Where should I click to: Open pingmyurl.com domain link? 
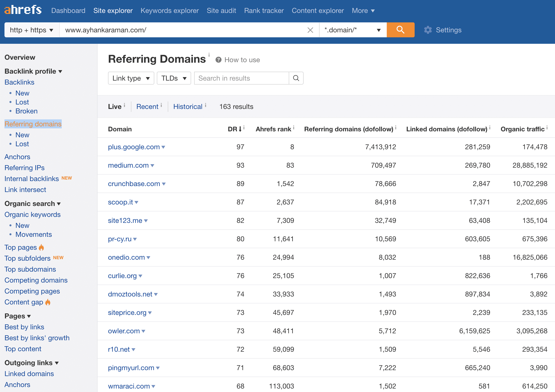coord(131,368)
